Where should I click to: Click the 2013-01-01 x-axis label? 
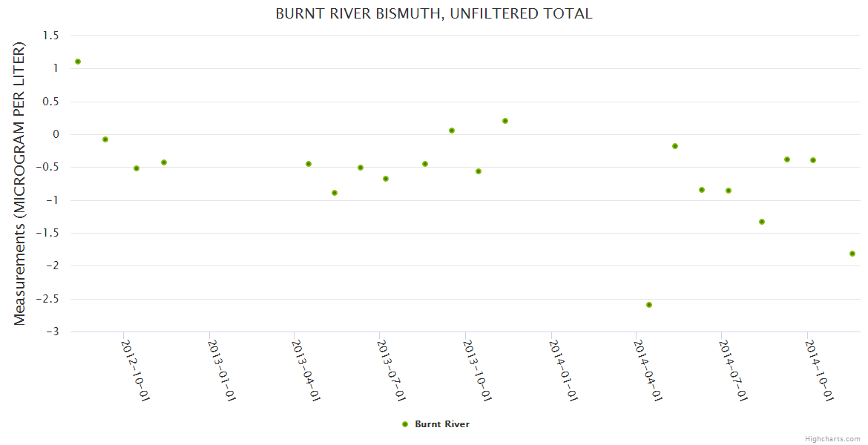tap(221, 370)
